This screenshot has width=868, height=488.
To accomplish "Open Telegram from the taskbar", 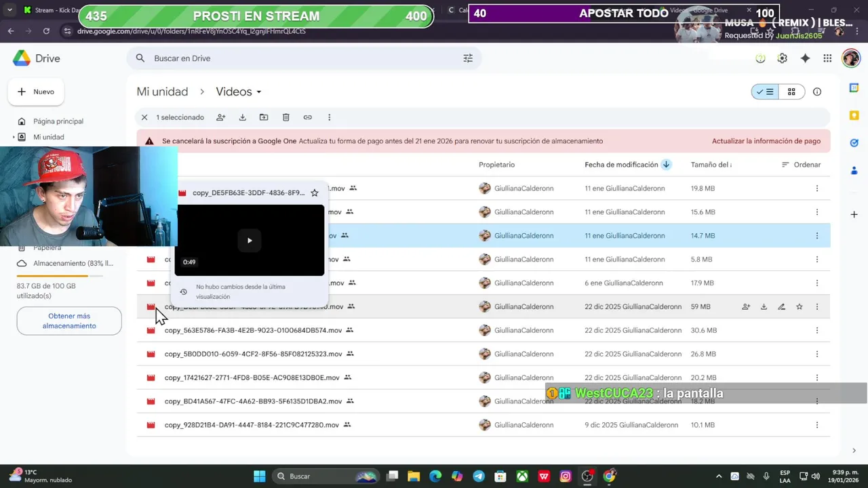I will 479,476.
